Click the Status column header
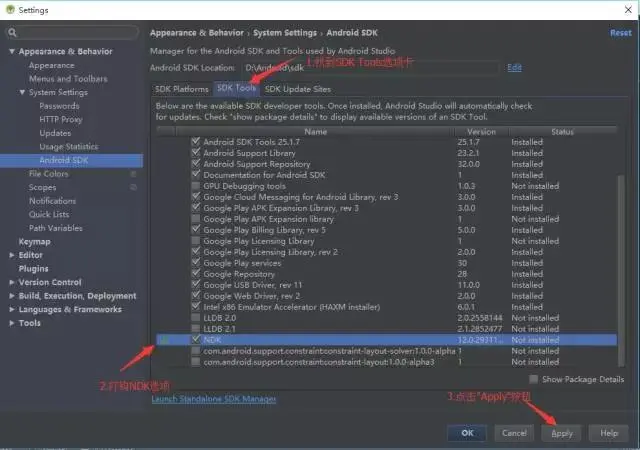This screenshot has height=450, width=640. [x=562, y=131]
